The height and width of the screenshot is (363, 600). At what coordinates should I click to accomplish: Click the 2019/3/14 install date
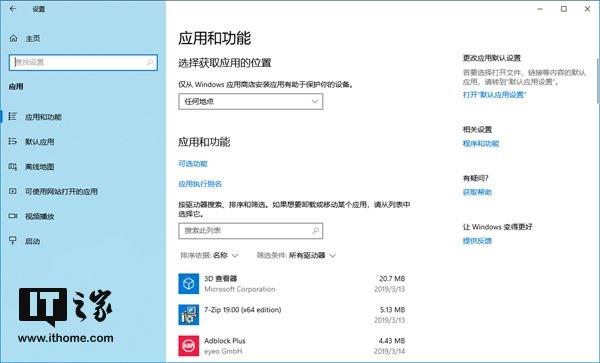pos(390,351)
